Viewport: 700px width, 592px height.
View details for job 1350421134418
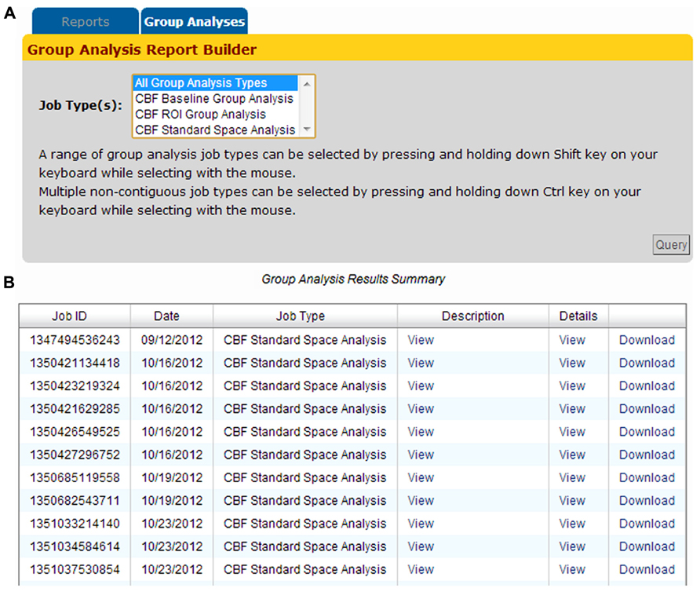[x=572, y=363]
